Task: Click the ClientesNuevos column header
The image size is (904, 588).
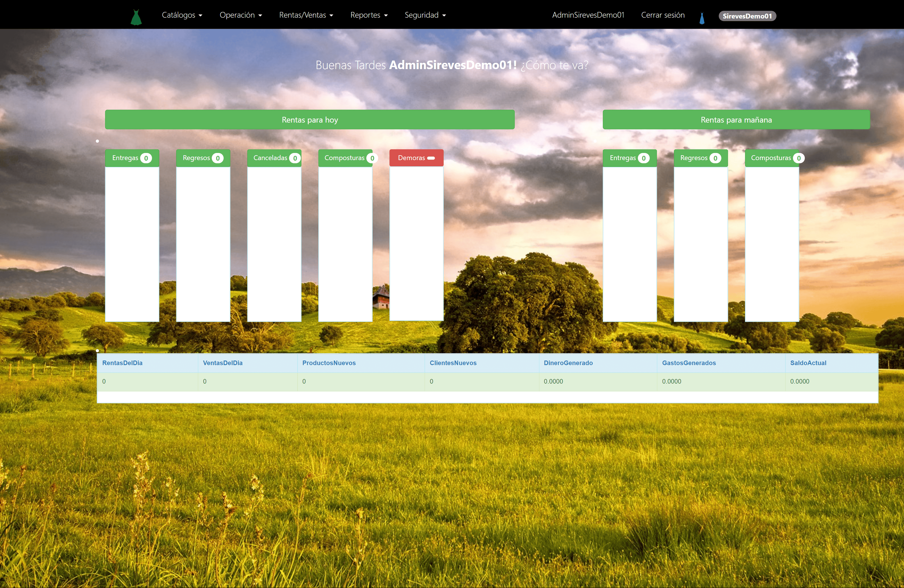Action: click(453, 363)
